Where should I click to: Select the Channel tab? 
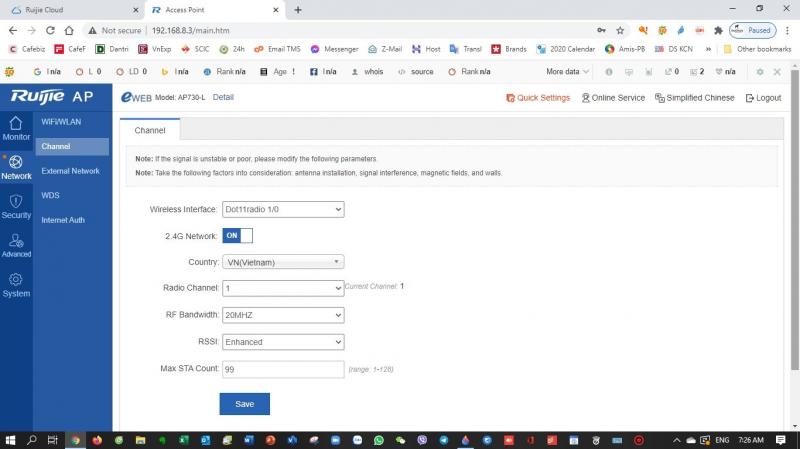[150, 130]
